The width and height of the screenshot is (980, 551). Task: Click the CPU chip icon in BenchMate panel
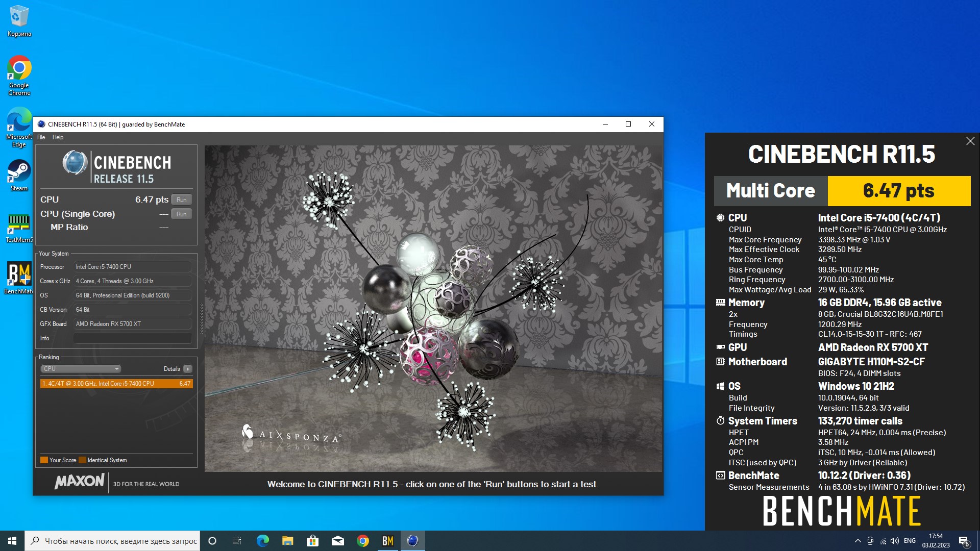click(x=720, y=218)
